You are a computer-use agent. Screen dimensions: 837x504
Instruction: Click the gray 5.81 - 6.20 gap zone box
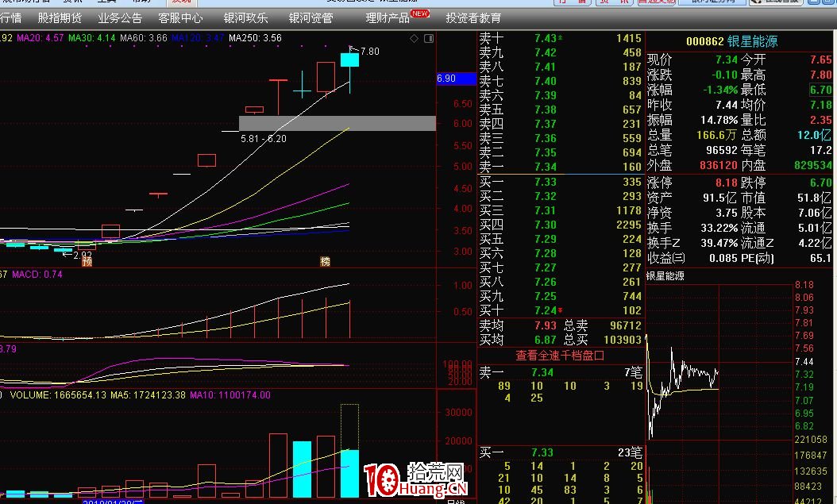coord(337,123)
